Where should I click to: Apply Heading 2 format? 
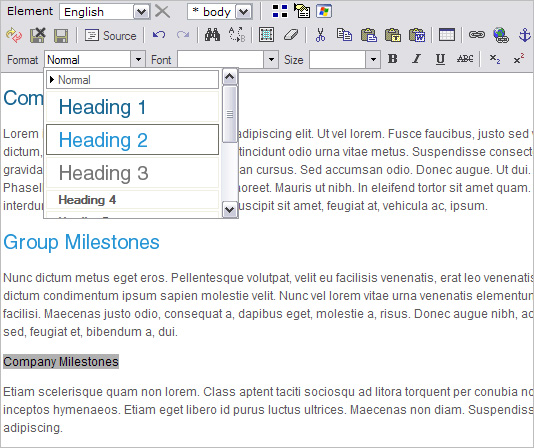click(132, 140)
